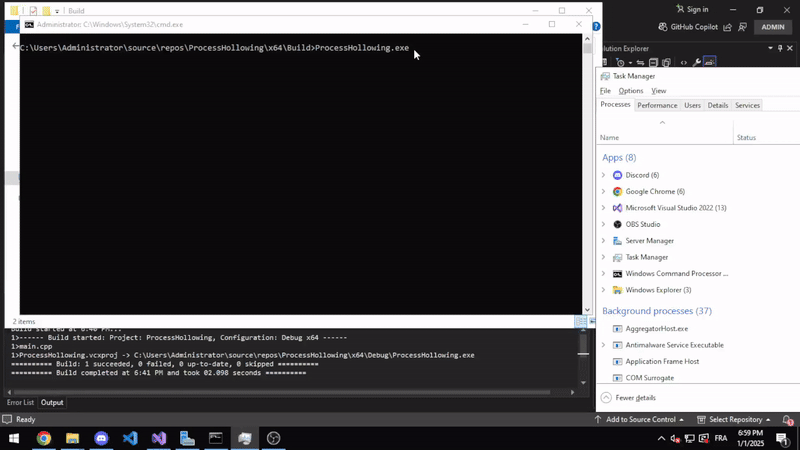Open Visual Studio Code from taskbar
Screen dimensions: 800x450
(130, 438)
